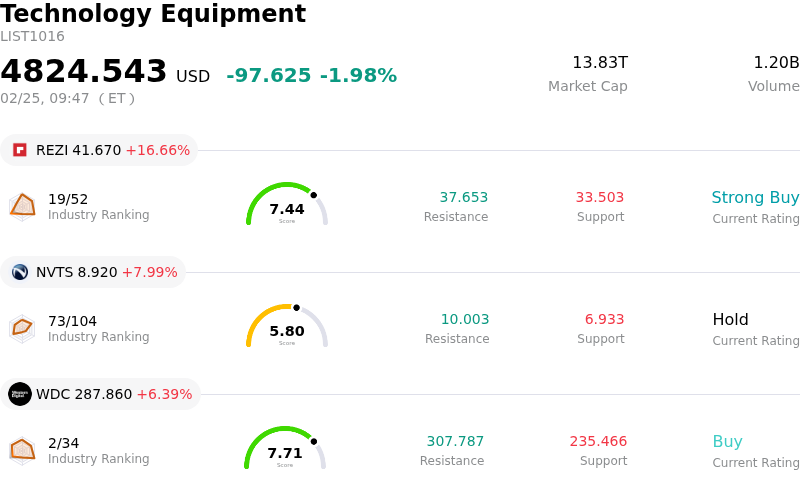Click the REZI company logo icon

pyautogui.click(x=20, y=150)
